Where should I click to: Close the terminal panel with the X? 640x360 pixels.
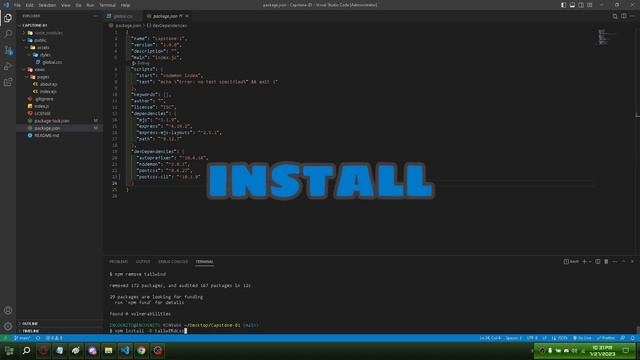(632, 261)
